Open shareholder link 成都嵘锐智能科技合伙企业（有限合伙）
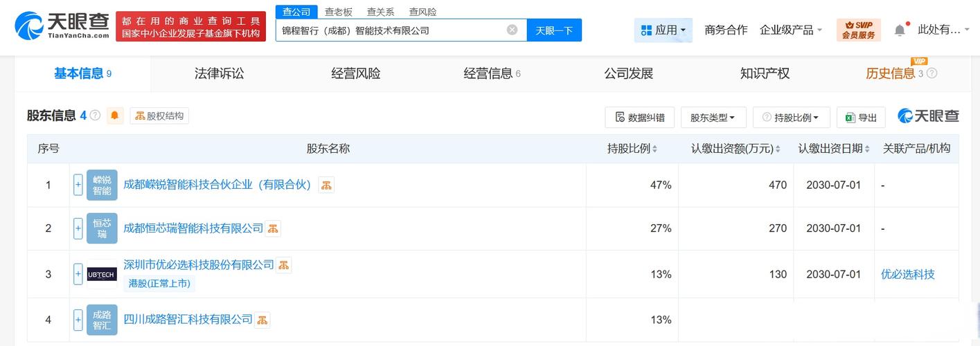Screen dimensions: 980x346 click(x=217, y=185)
